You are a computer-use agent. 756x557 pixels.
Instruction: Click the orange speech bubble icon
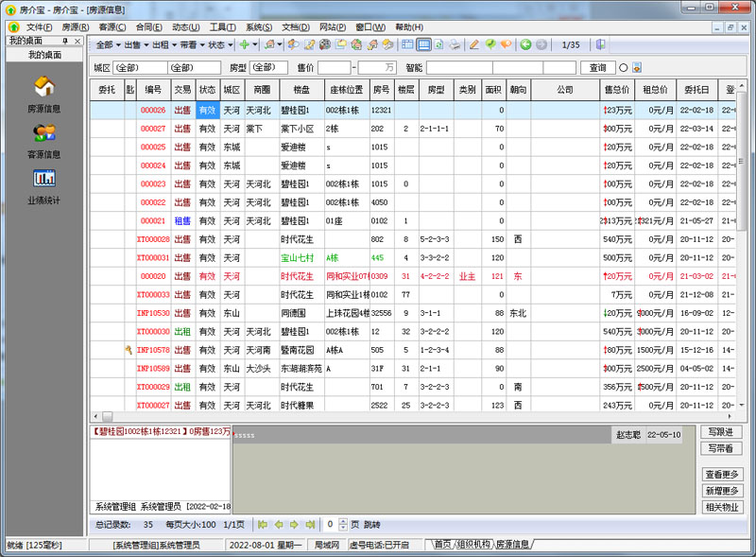506,44
